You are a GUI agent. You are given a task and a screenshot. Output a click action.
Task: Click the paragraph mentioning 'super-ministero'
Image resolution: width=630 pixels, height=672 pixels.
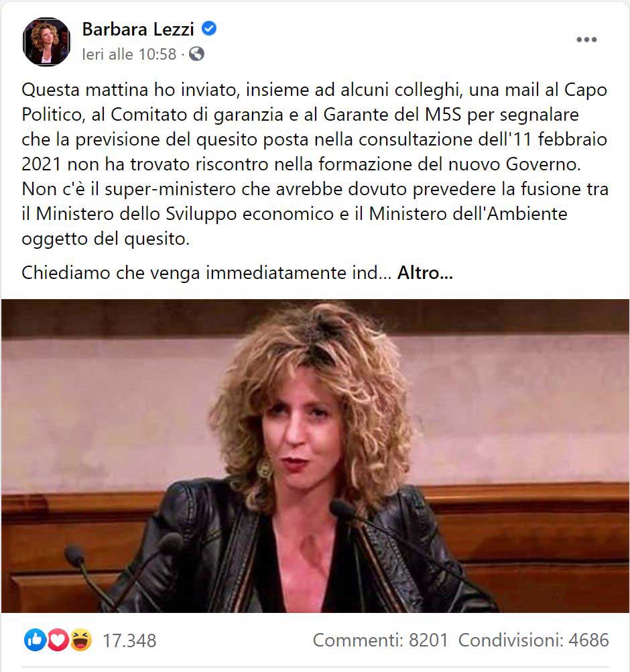[x=315, y=213]
